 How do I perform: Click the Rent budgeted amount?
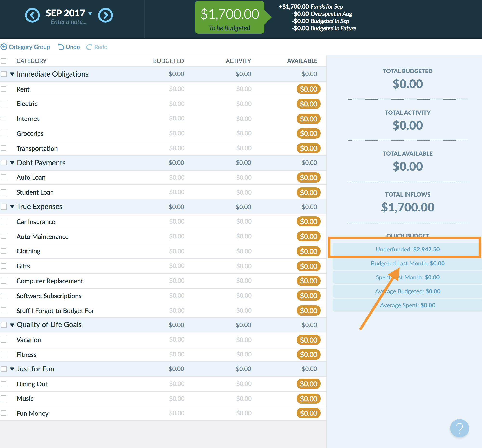tap(177, 89)
